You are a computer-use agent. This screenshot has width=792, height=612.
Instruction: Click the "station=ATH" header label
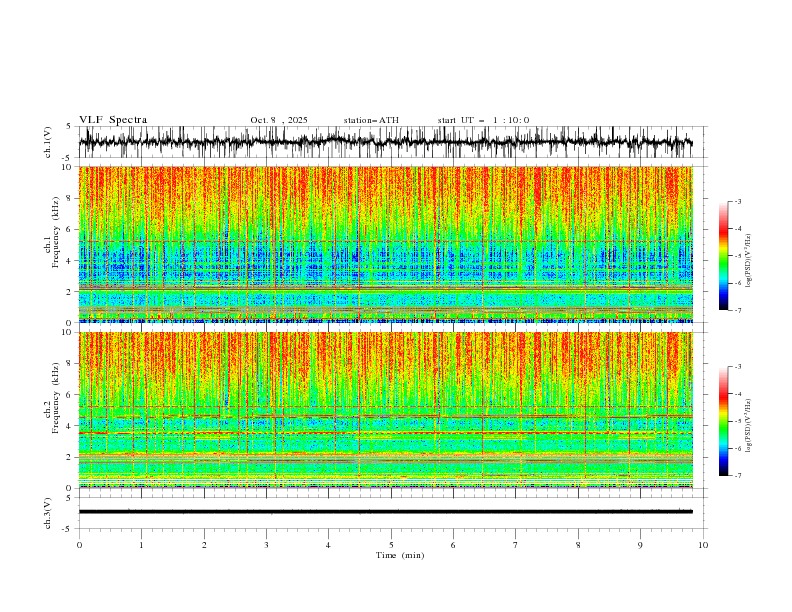pyautogui.click(x=371, y=120)
